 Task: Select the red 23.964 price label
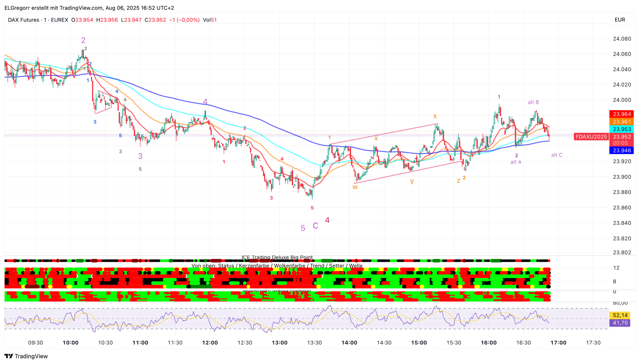tap(622, 114)
